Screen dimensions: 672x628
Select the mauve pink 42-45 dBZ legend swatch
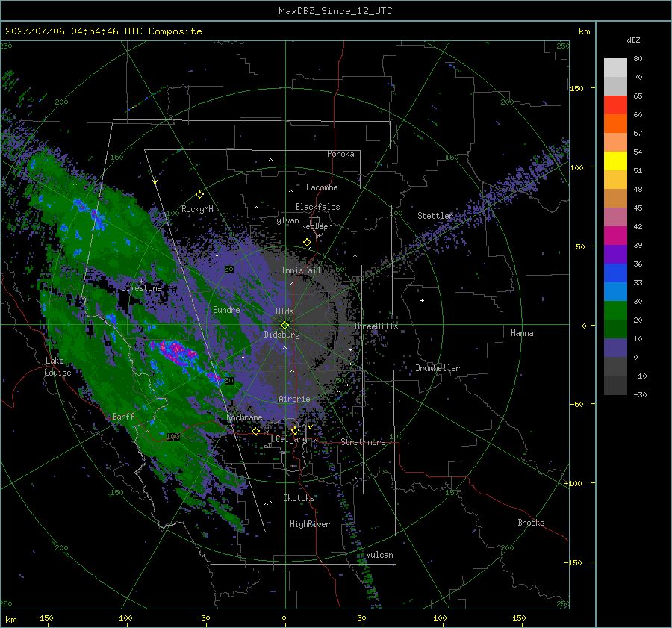point(615,217)
